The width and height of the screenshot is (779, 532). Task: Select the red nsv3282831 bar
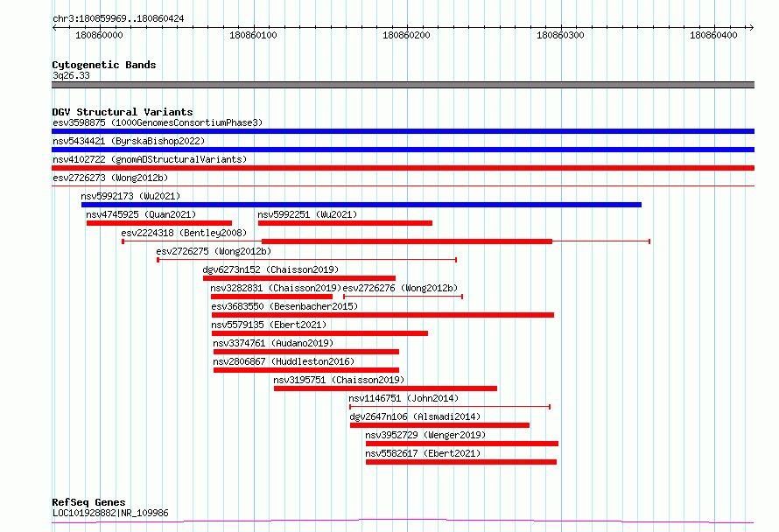271,297
